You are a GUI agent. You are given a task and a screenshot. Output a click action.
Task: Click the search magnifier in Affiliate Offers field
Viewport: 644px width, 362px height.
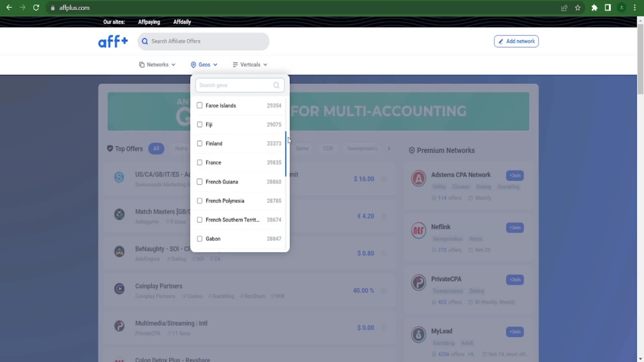145,41
